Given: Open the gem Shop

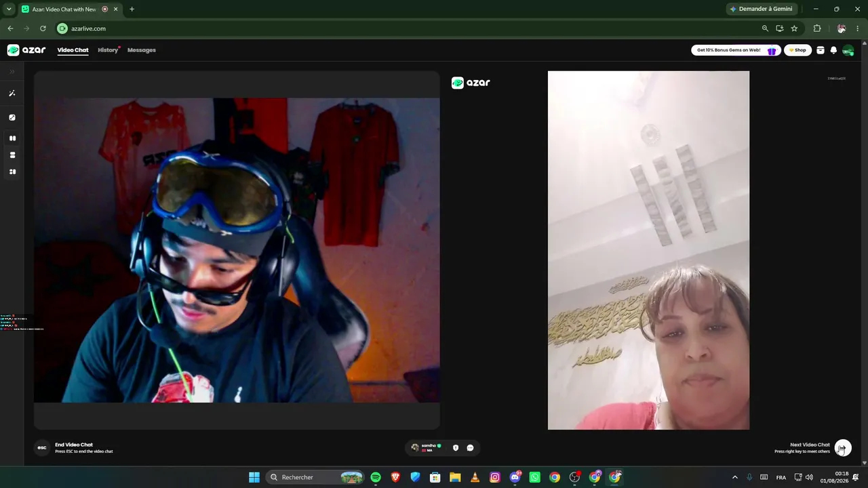Looking at the screenshot, I should point(798,50).
